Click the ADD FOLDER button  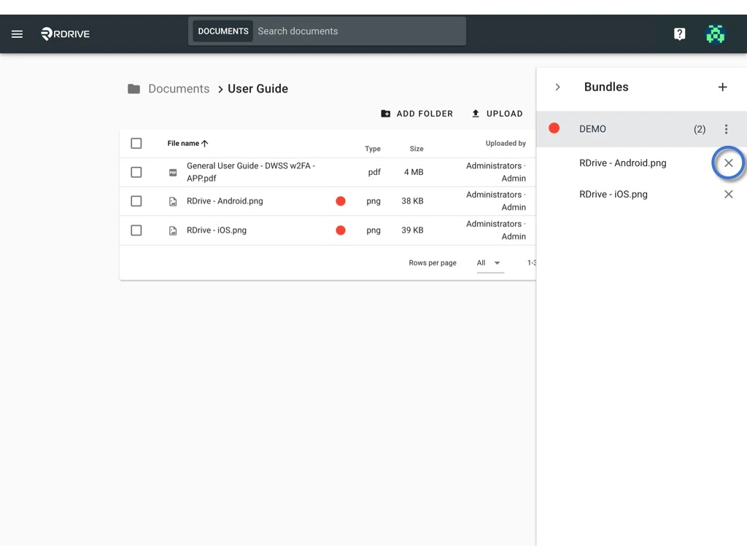pos(417,114)
